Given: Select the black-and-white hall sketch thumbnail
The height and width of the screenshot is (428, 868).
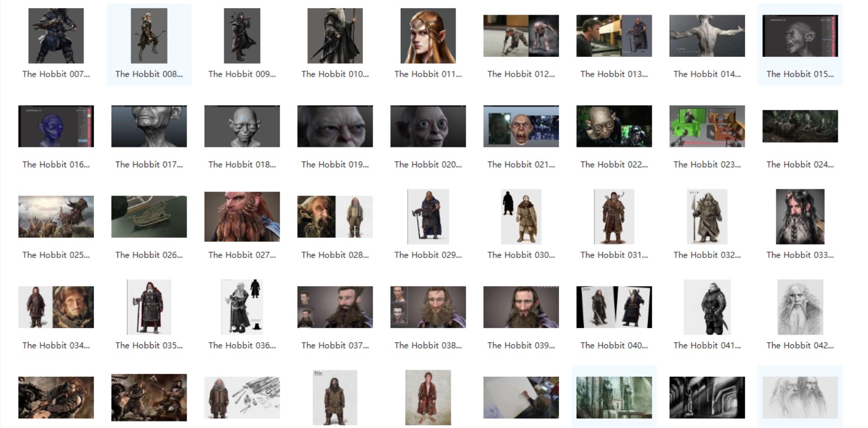Looking at the screenshot, I should (707, 398).
